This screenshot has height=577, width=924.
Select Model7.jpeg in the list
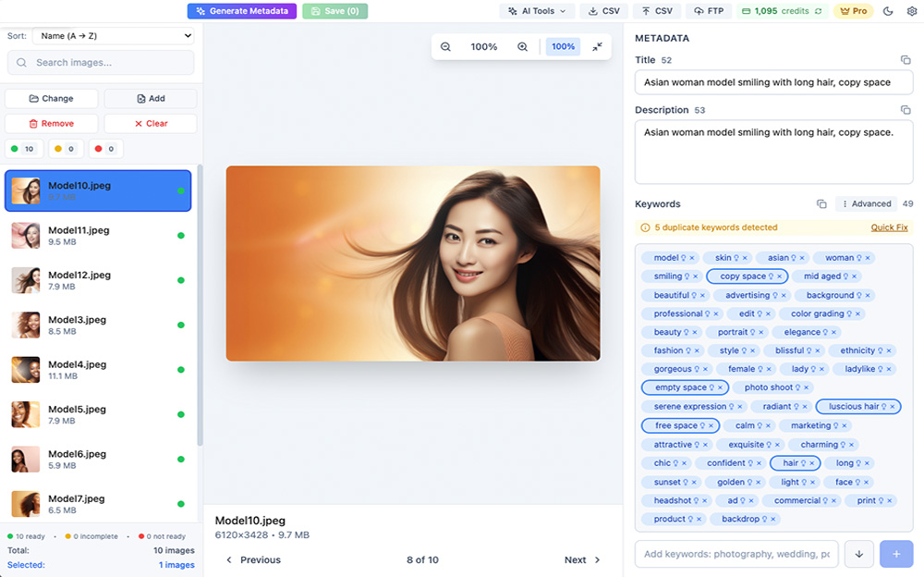(x=98, y=504)
